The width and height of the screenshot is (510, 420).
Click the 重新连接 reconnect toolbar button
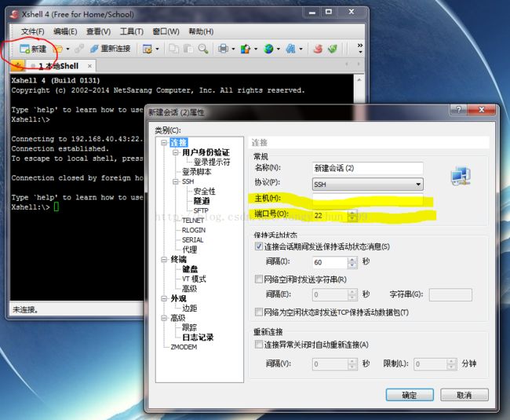coord(111,49)
